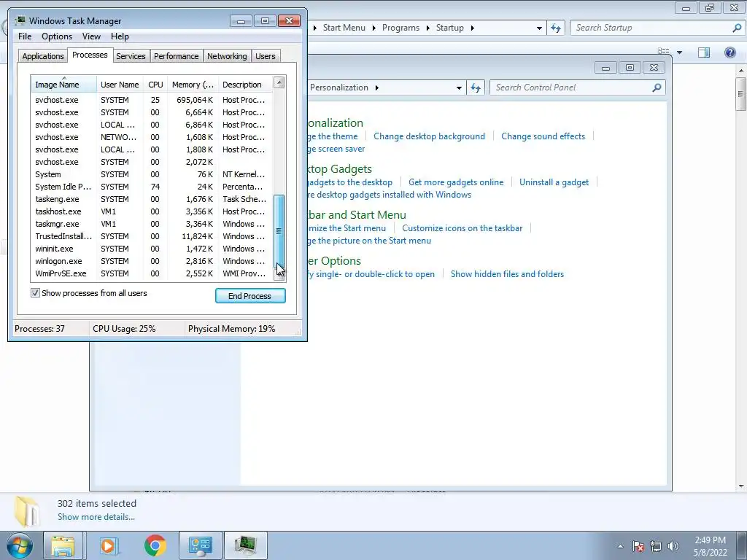Expand the arrow after Start Menu breadcrumb

[373, 28]
